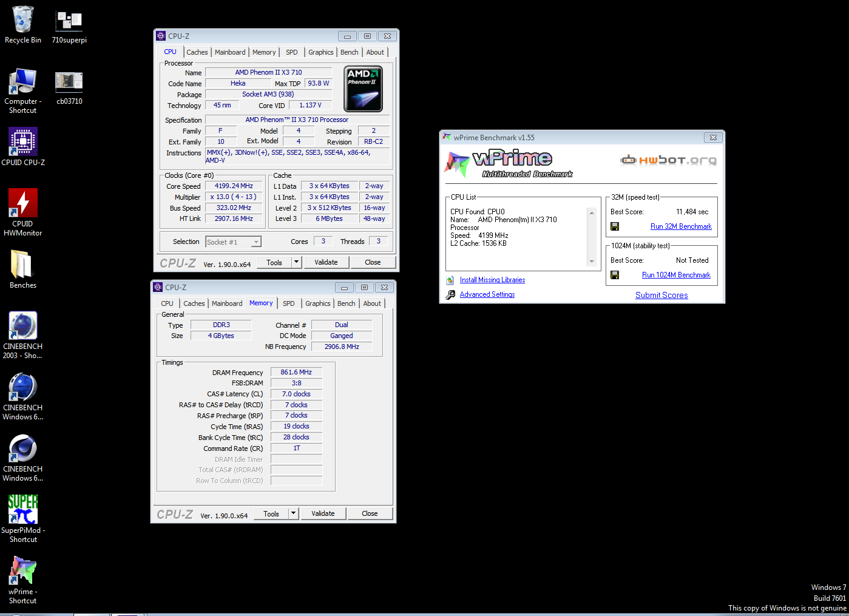Launch CINEBENCH 2003 shortcut icon

pos(23,326)
